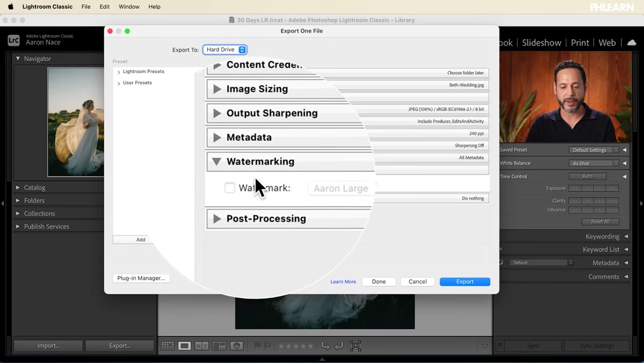Click the large Clarity increase button
Screen dimensions: 644x363
612,201
